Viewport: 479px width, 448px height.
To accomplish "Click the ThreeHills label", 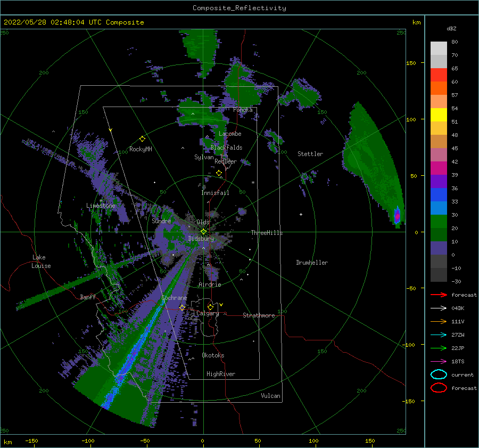I will coord(267,233).
